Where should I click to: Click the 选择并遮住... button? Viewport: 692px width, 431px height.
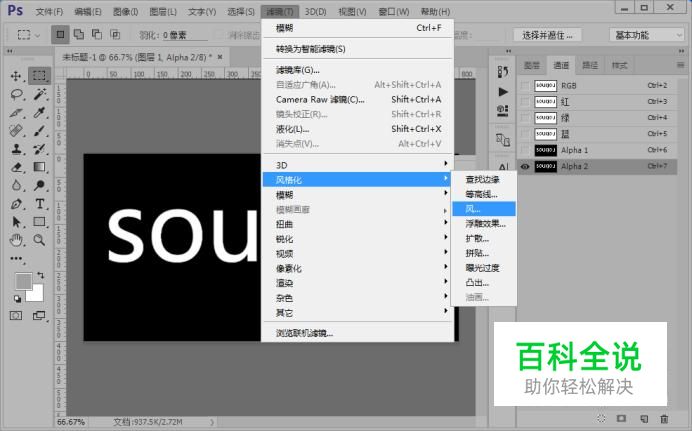tap(547, 35)
